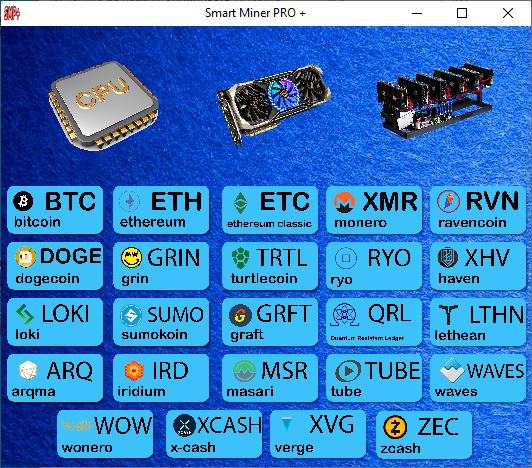Viewport: 532px width, 468px height.
Task: Pick the MSR masari tile
Action: click(x=270, y=378)
